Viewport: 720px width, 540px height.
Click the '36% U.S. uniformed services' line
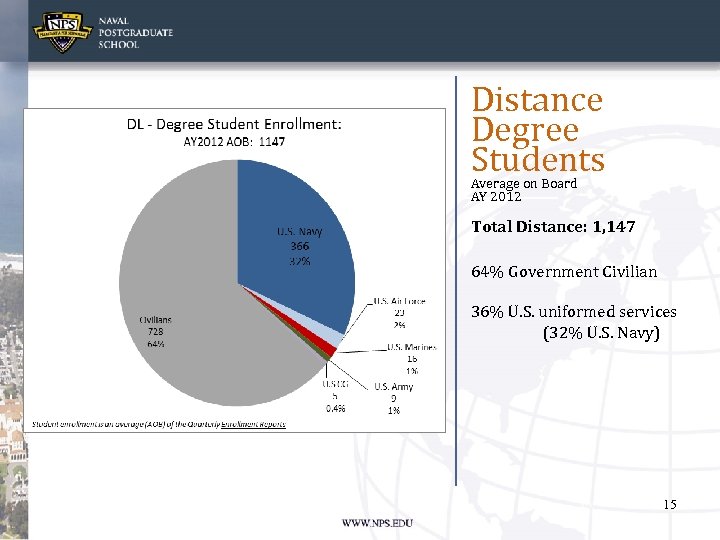[x=574, y=312]
